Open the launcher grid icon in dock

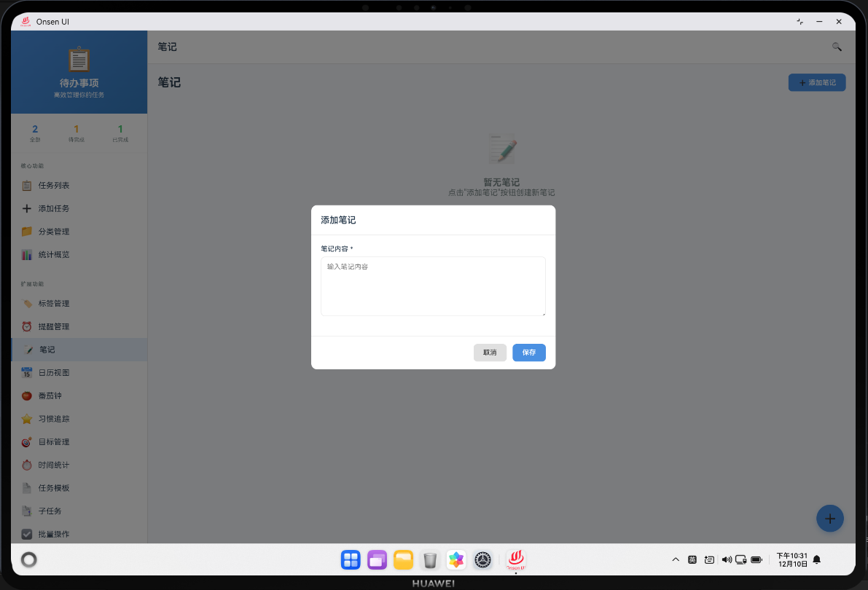[x=351, y=560]
